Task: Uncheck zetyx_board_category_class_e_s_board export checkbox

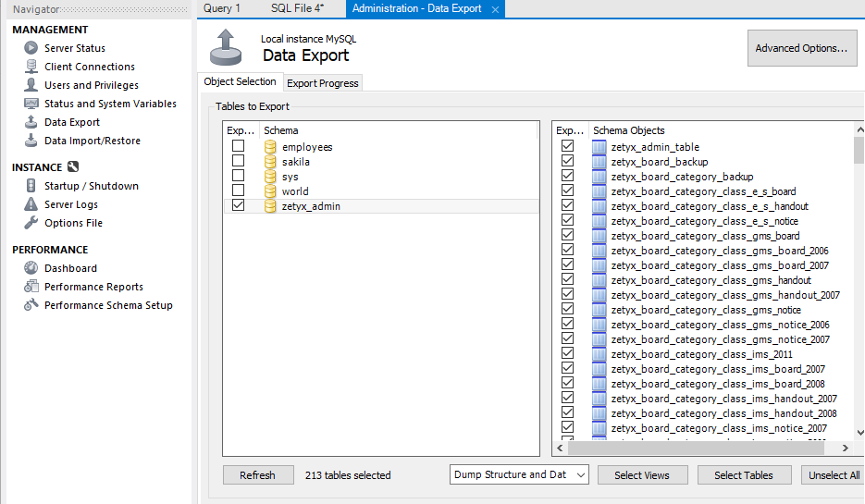Action: (567, 191)
